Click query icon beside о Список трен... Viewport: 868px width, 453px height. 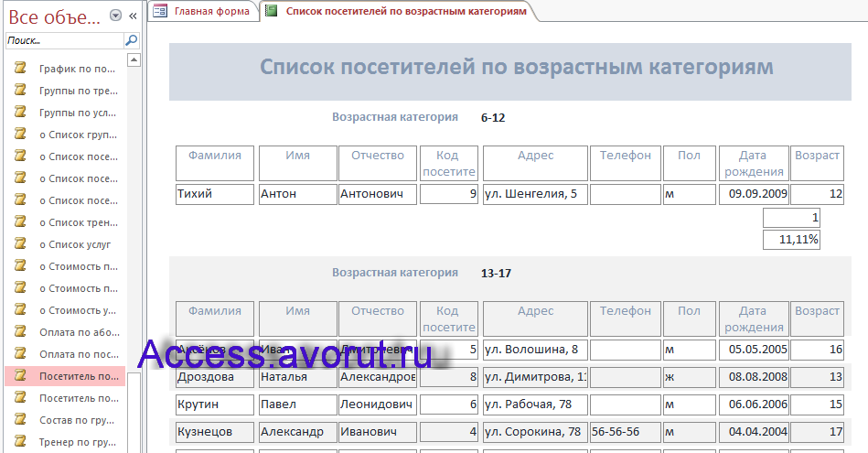tap(20, 221)
